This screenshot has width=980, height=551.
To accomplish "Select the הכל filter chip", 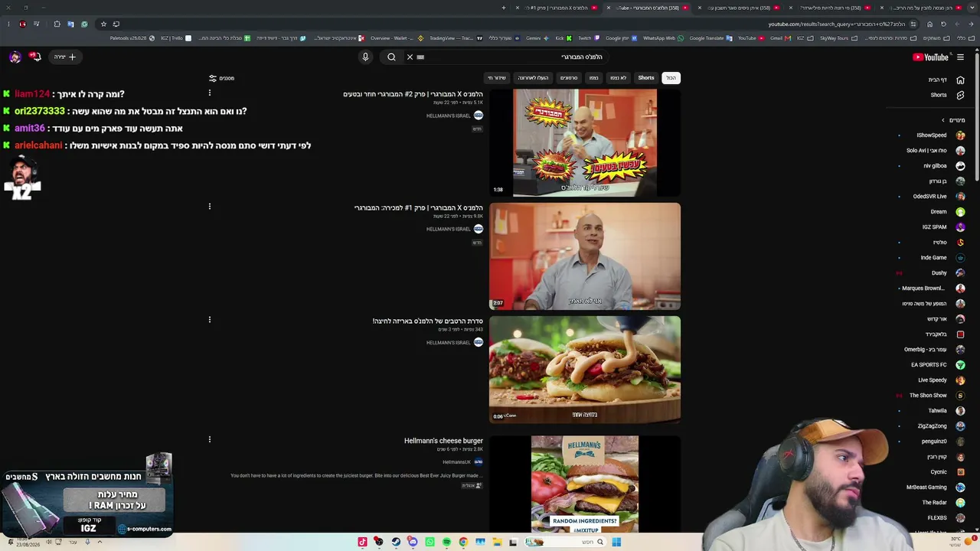I will 671,78.
